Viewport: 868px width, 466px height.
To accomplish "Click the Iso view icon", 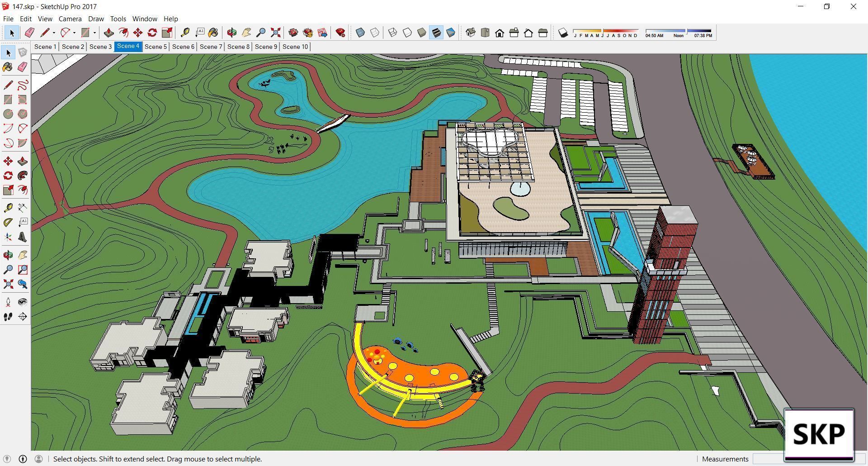I will 471,33.
